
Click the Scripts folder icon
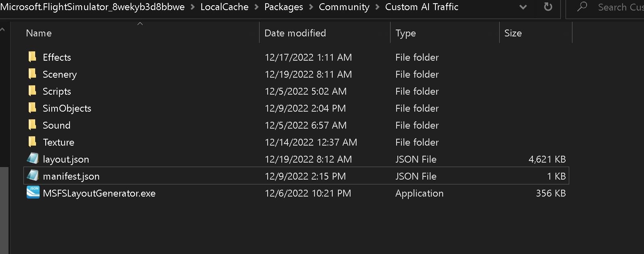click(x=32, y=91)
